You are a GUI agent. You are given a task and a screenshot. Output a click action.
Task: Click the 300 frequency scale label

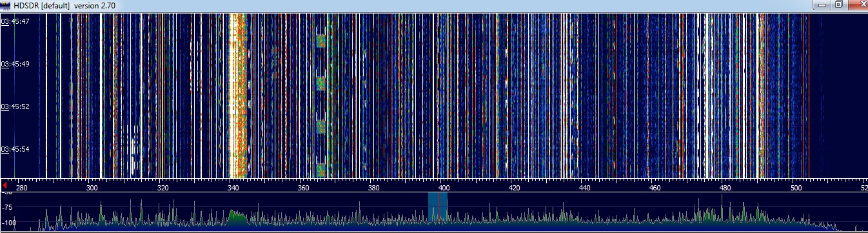point(92,188)
